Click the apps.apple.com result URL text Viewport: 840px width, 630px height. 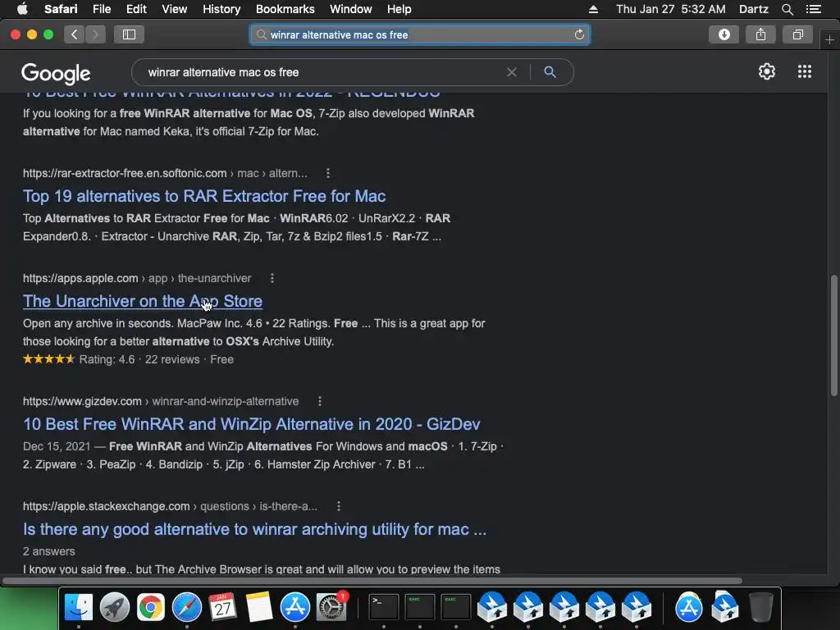[137, 278]
